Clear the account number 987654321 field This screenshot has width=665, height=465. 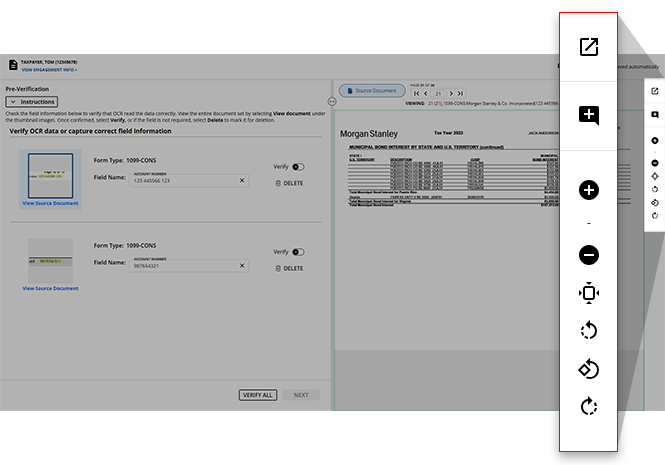pyautogui.click(x=242, y=266)
